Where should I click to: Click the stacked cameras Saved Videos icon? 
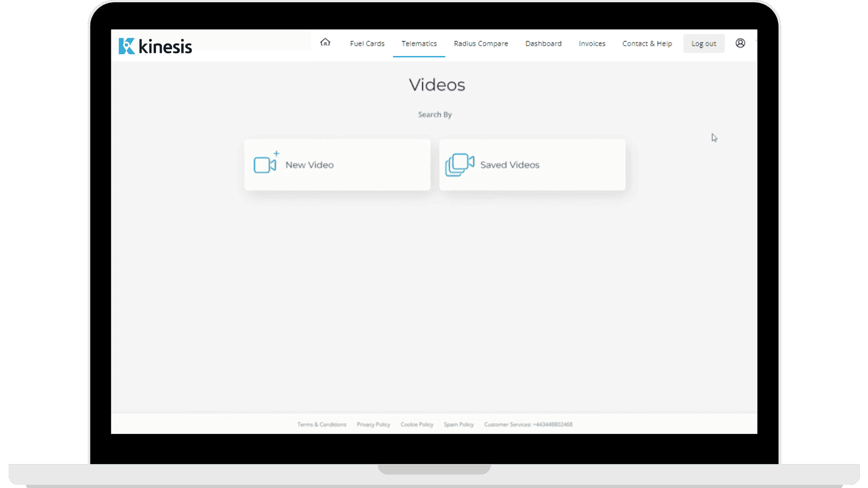[459, 164]
